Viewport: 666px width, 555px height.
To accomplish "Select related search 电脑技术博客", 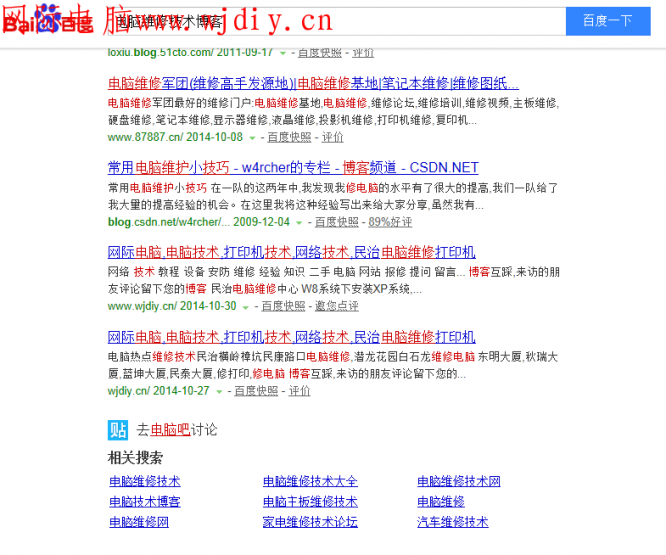I will click(145, 501).
